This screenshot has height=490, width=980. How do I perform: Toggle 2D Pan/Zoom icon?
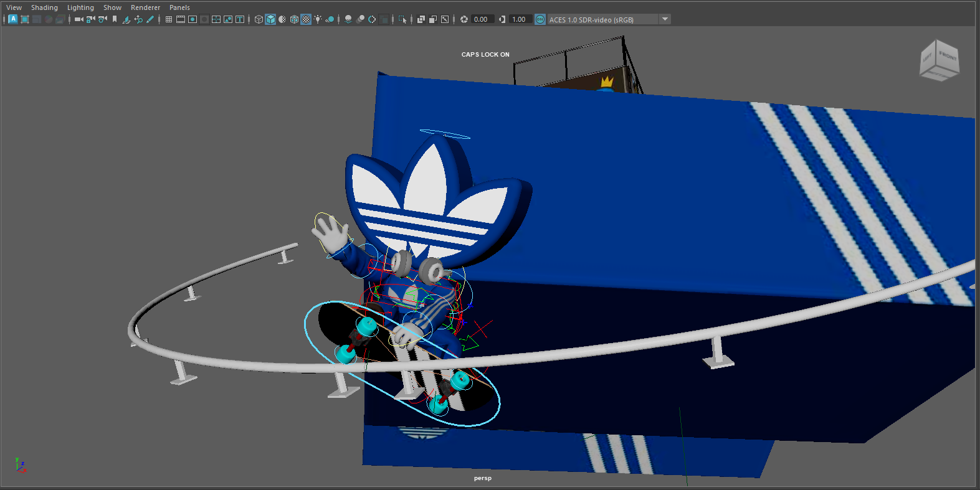(x=138, y=19)
